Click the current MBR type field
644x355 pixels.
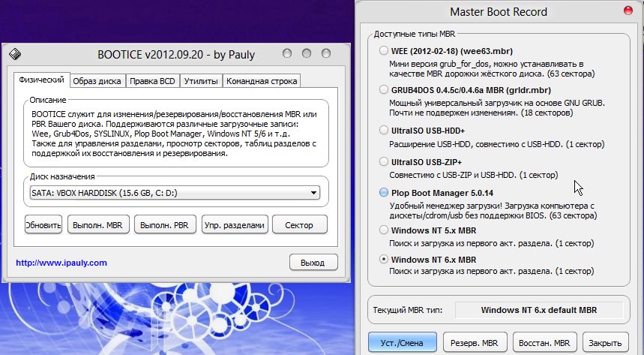click(539, 309)
